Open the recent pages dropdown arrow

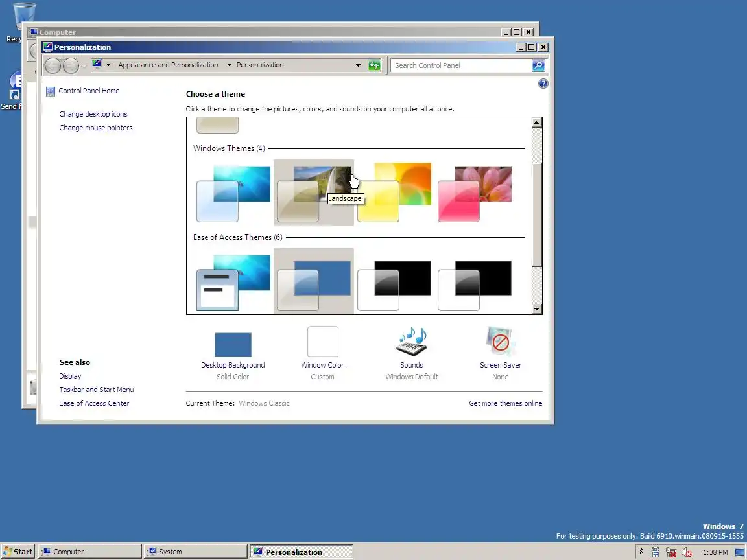coord(84,65)
